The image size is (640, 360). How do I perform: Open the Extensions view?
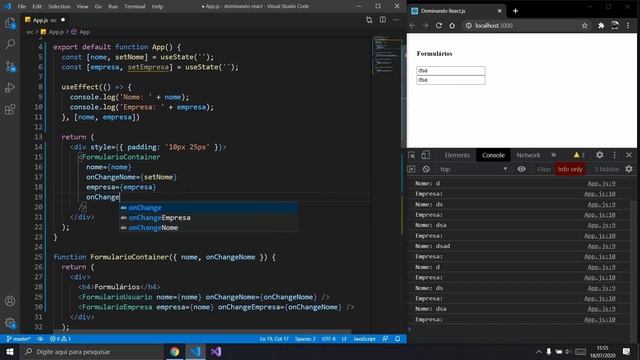tap(10, 109)
